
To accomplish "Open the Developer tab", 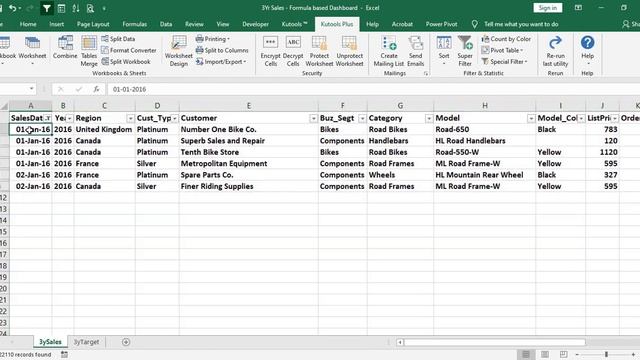I will [x=255, y=24].
